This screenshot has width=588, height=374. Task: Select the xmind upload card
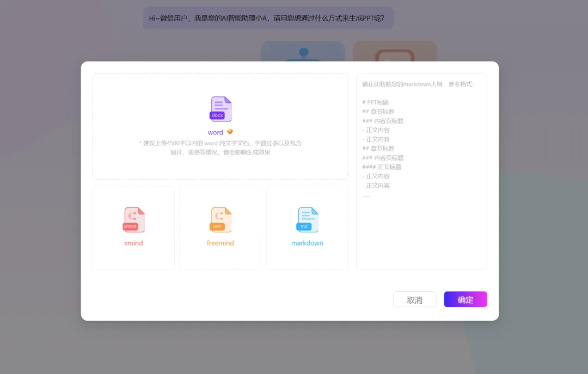point(133,228)
